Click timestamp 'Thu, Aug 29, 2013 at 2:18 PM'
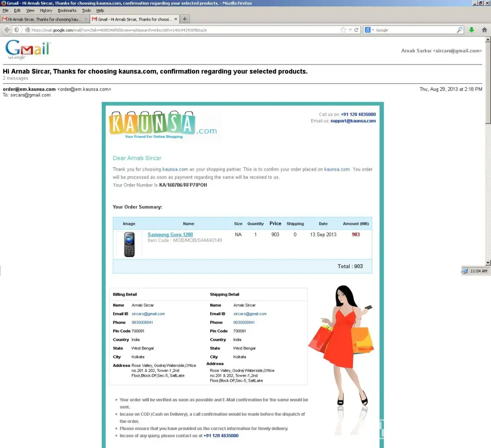491x448 pixels. click(x=451, y=89)
